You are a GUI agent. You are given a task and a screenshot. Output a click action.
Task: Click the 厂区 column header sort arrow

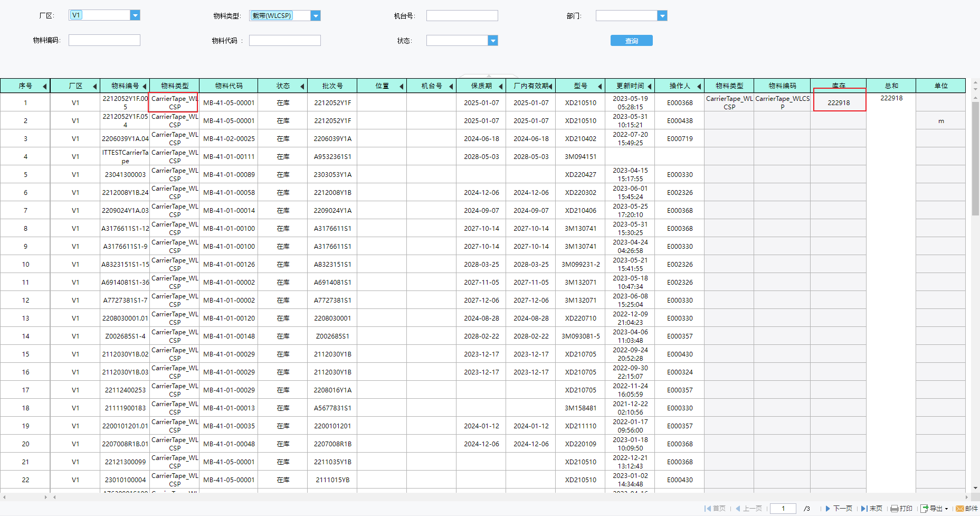(95, 86)
